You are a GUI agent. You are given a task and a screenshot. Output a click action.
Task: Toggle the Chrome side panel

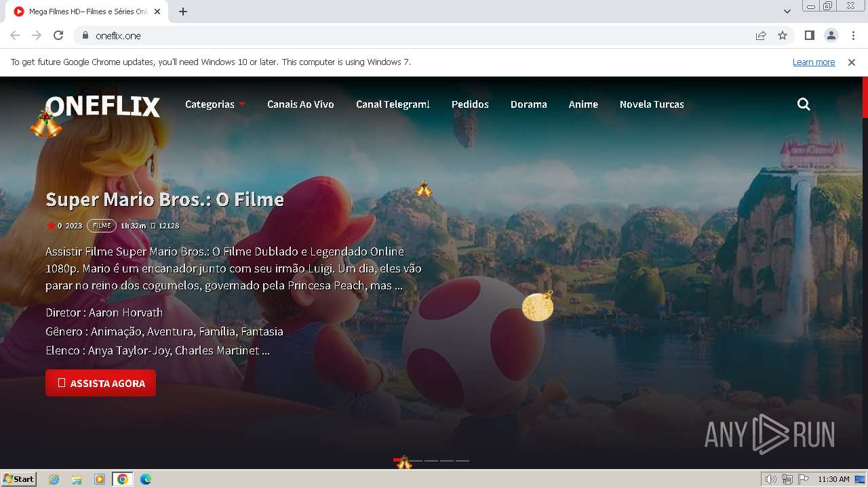809,35
